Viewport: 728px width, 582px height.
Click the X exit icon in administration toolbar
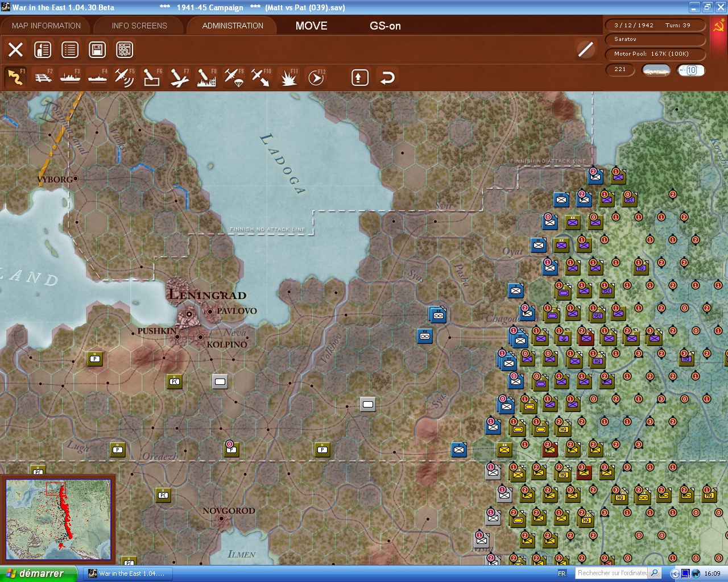(x=16, y=49)
